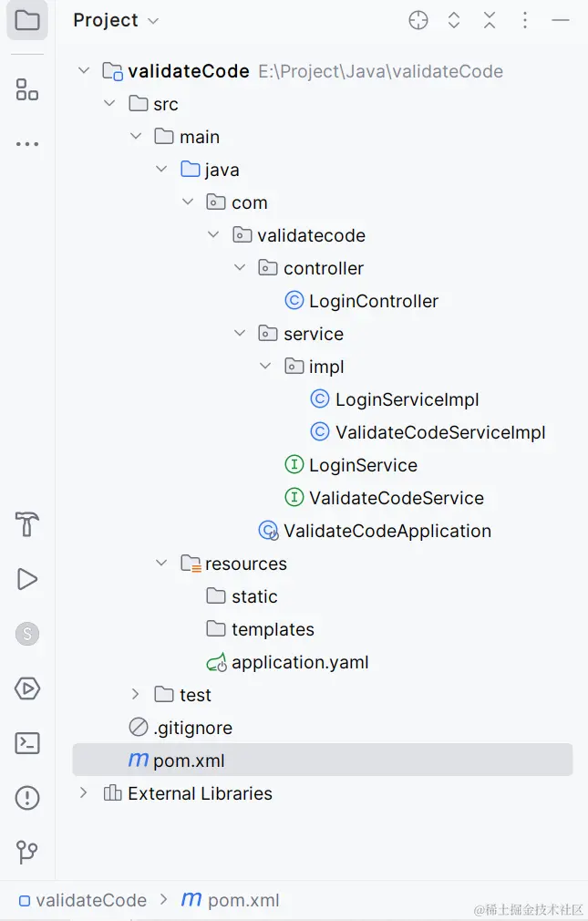This screenshot has height=921, width=588.
Task: Open the Git tool window icon
Action: 27,853
